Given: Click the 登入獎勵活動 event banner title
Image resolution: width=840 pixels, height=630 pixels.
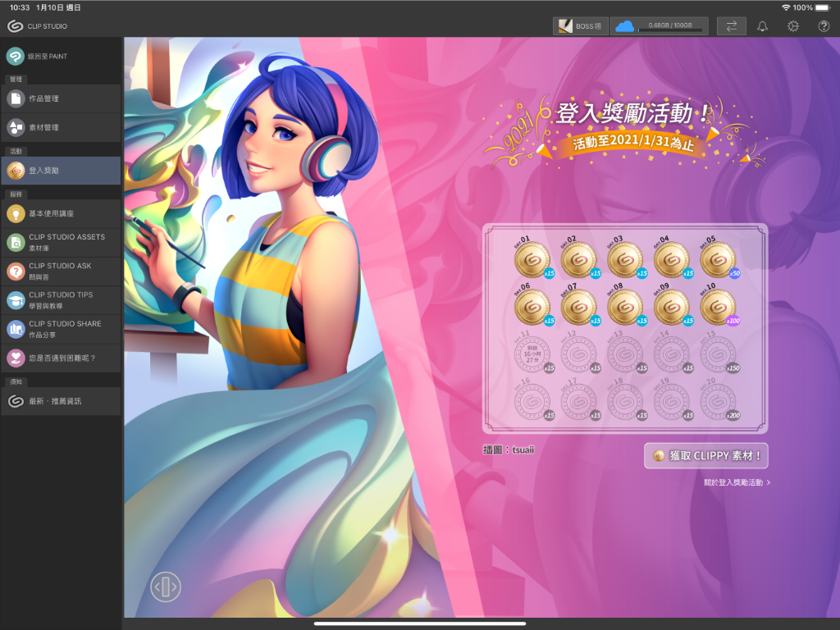Looking at the screenshot, I should (x=634, y=113).
